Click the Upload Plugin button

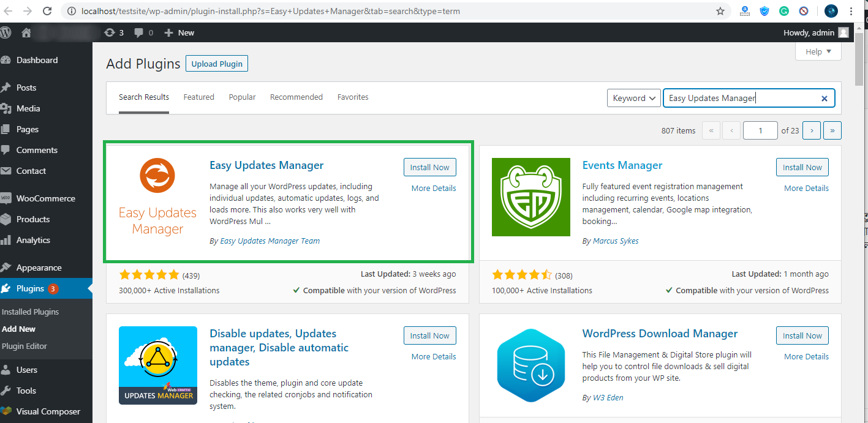point(217,64)
